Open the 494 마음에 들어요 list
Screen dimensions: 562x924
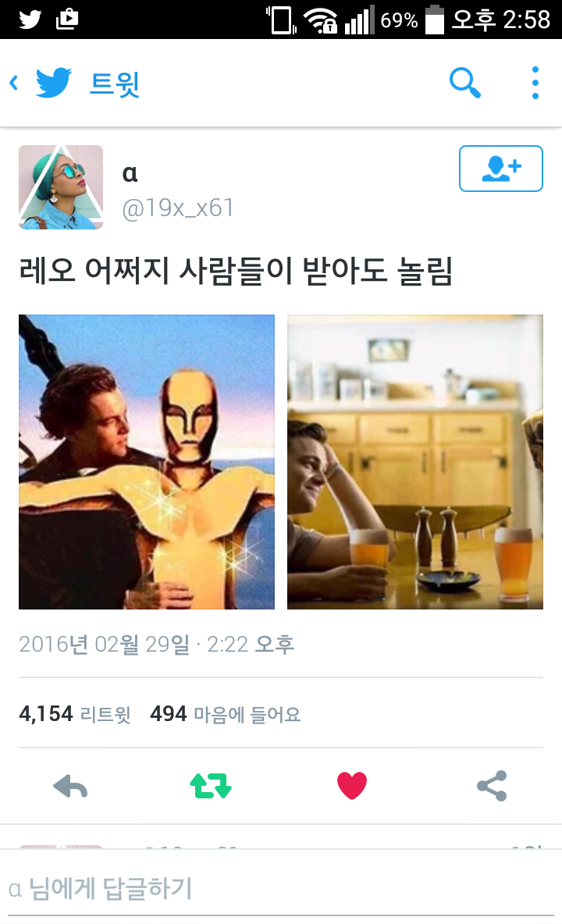coord(226,714)
